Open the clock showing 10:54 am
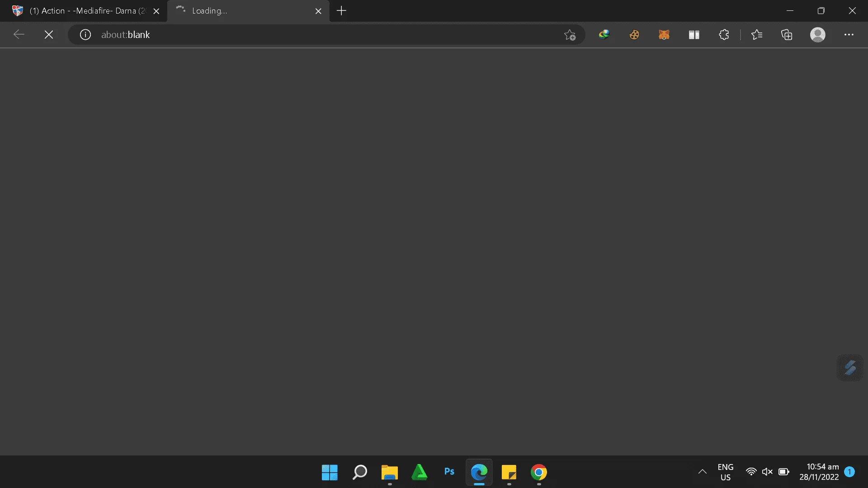Image resolution: width=868 pixels, height=488 pixels. (x=819, y=472)
